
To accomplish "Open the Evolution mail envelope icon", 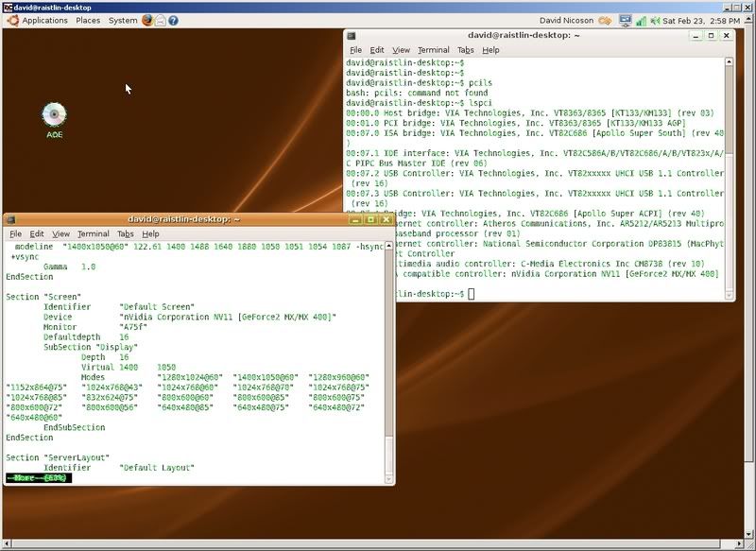I will [x=161, y=20].
